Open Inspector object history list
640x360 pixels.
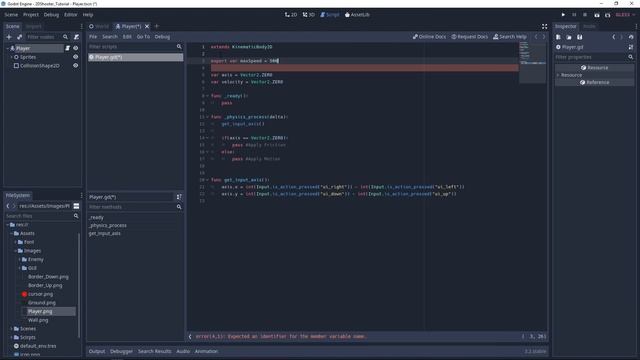pos(631,37)
